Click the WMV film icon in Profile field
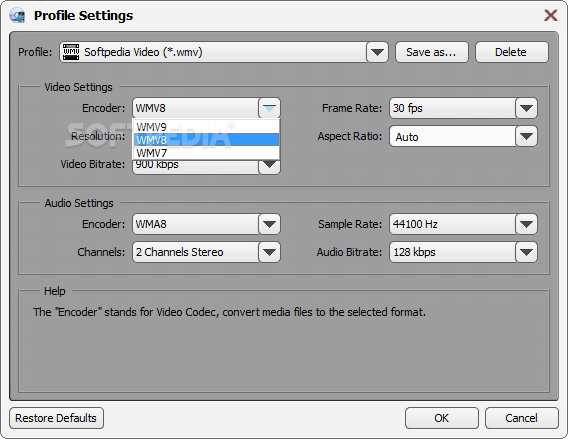 point(71,52)
